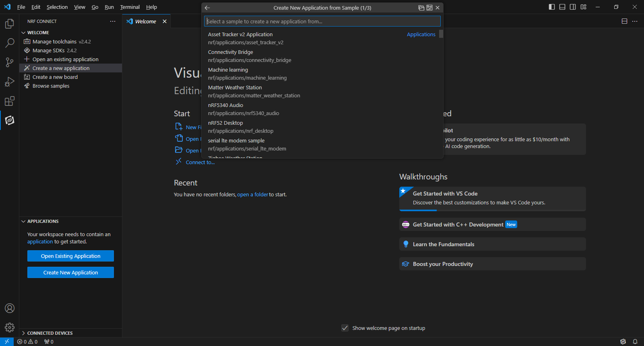Collapse the WELCOME section
644x346 pixels.
click(x=23, y=33)
